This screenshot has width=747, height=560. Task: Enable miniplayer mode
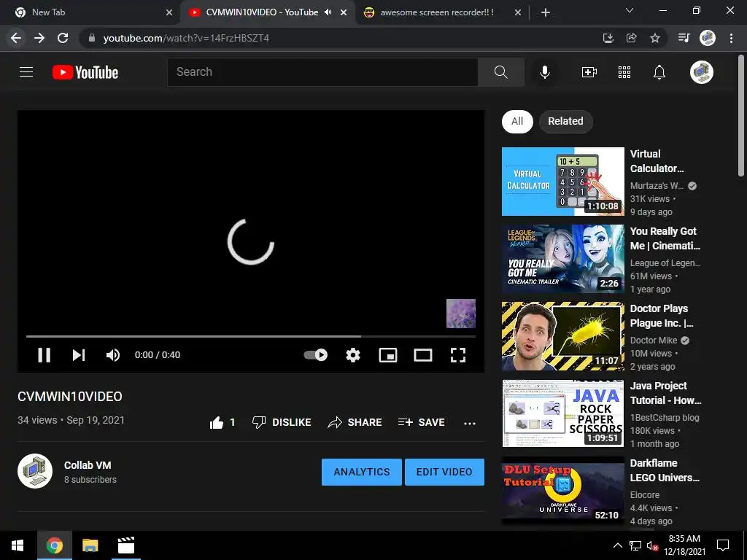(388, 355)
